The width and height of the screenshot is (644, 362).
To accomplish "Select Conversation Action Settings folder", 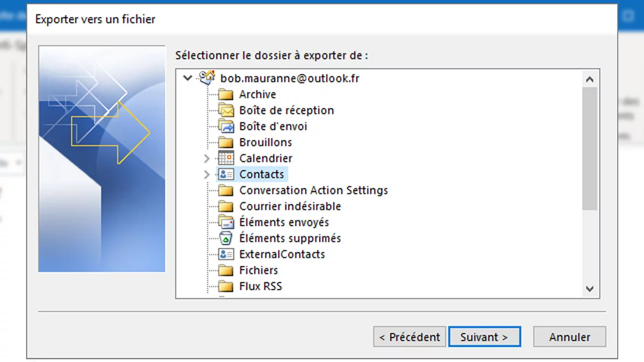I will coord(313,190).
